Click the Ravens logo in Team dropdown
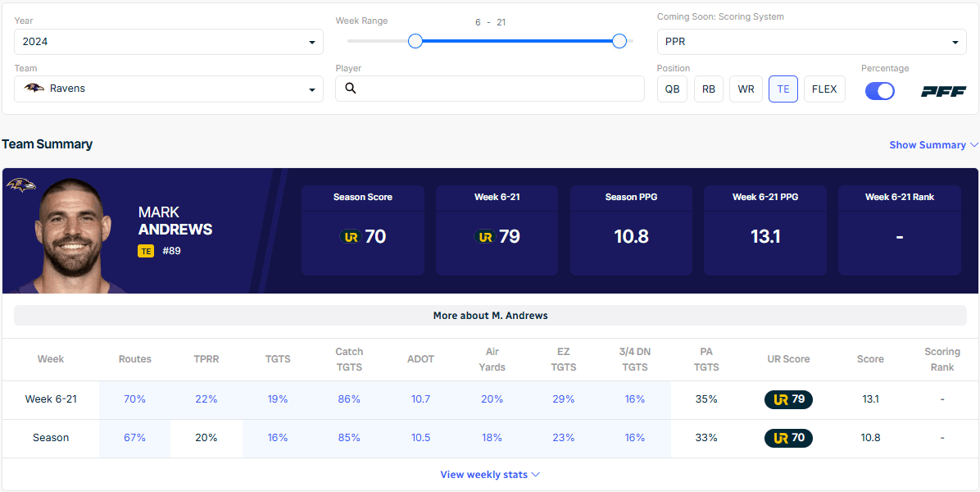 tap(34, 89)
